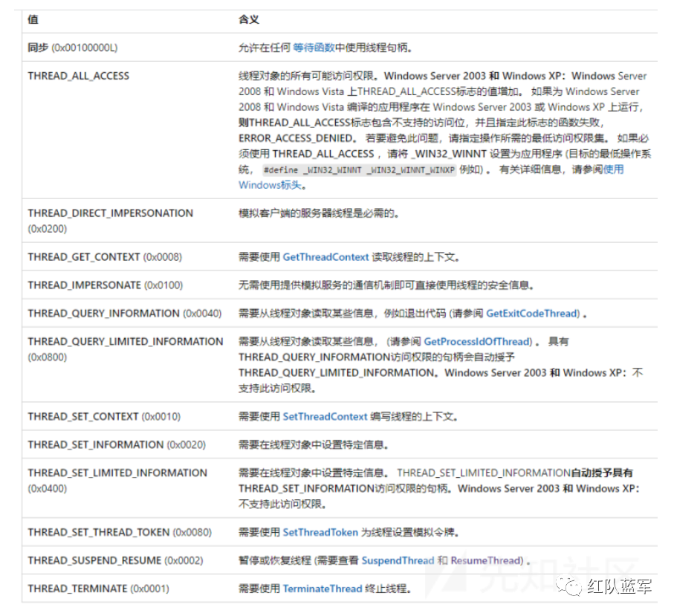Select the THREAD_SET_LIMITED_INFORMATION (0x0400) cell
Image resolution: width=674 pixels, height=616 pixels.
click(127, 488)
